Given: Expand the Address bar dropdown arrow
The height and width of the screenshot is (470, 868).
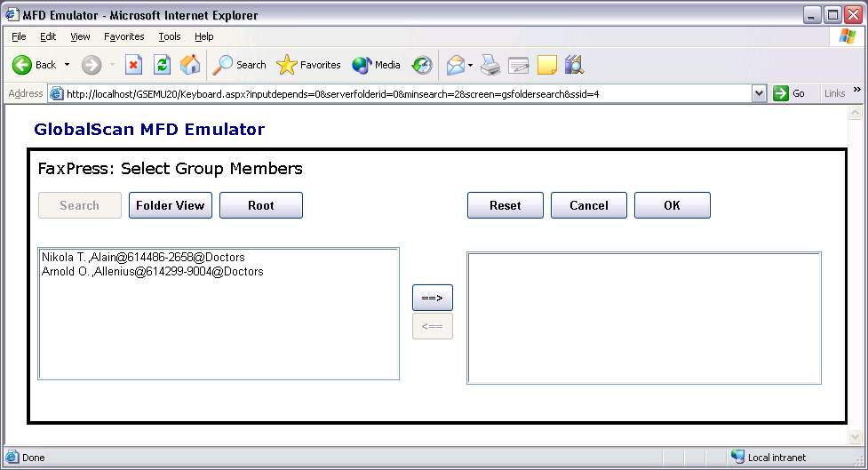Looking at the screenshot, I should pyautogui.click(x=759, y=93).
